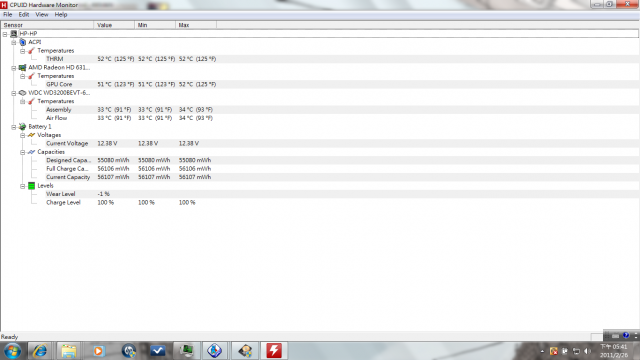Collapse Temperatures under ACPI
The width and height of the screenshot is (640, 360).
point(23,51)
